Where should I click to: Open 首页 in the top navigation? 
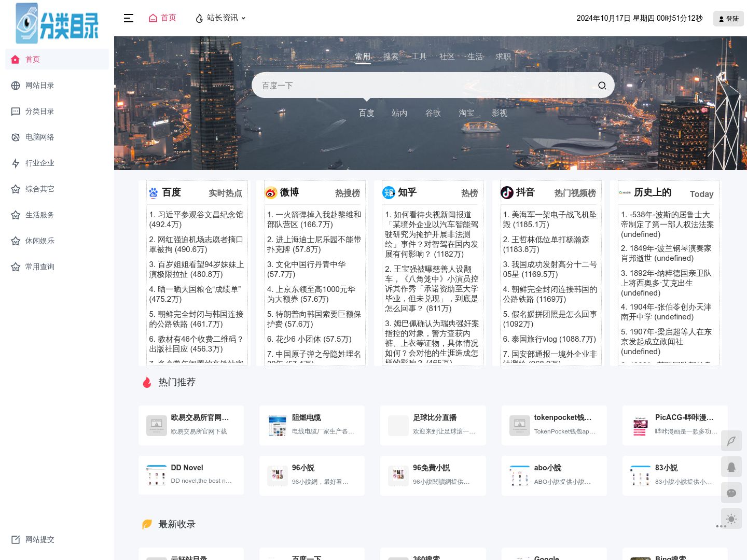162,18
